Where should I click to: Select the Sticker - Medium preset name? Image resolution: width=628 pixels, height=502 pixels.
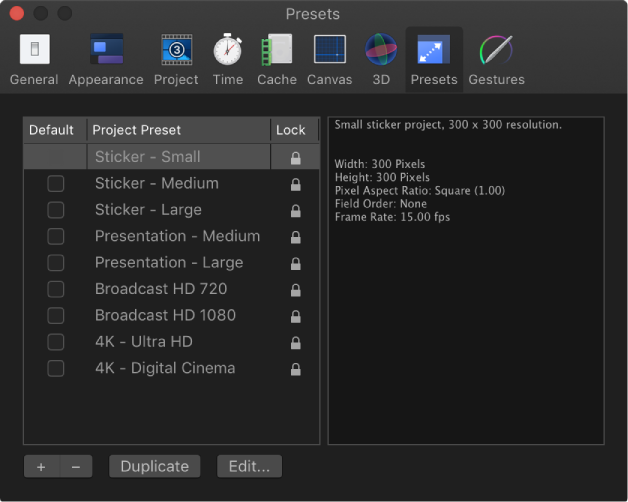pos(157,183)
